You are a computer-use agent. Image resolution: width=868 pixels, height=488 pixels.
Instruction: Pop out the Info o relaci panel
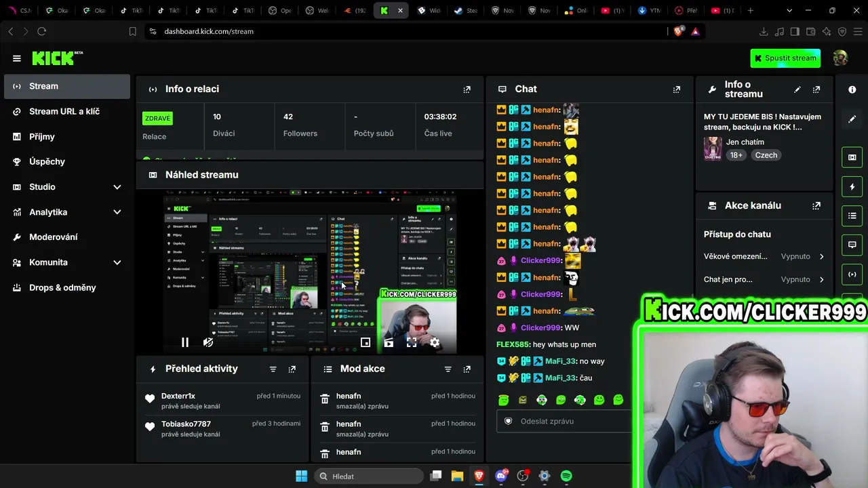click(x=467, y=89)
